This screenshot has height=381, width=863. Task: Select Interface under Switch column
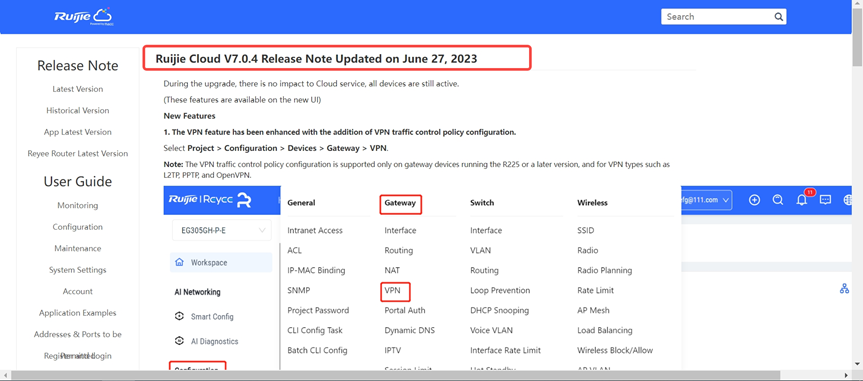point(486,231)
